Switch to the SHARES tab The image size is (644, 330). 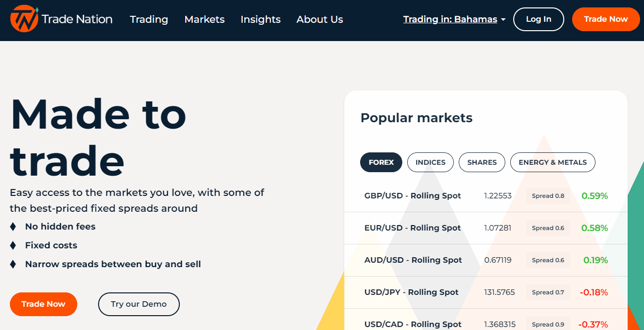[482, 162]
